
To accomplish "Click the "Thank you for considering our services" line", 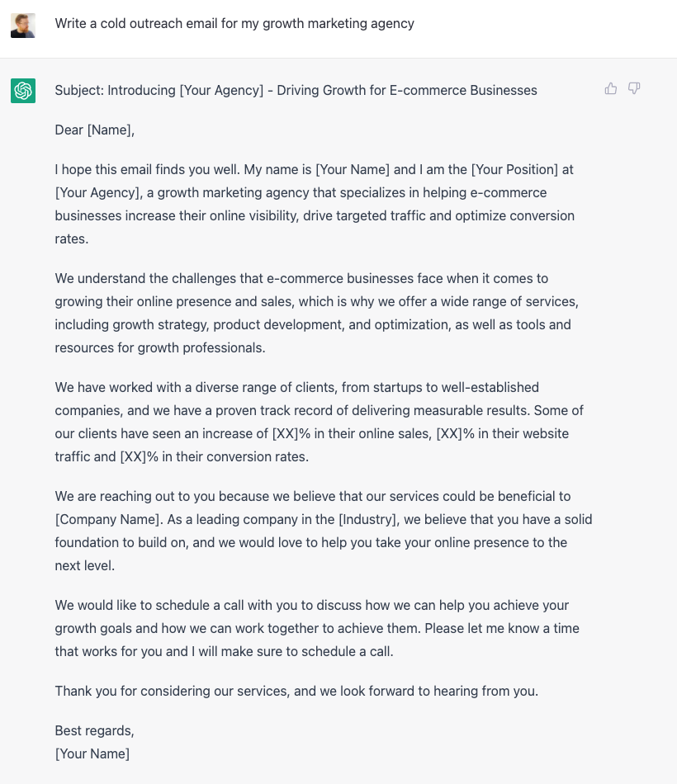I will [x=296, y=691].
